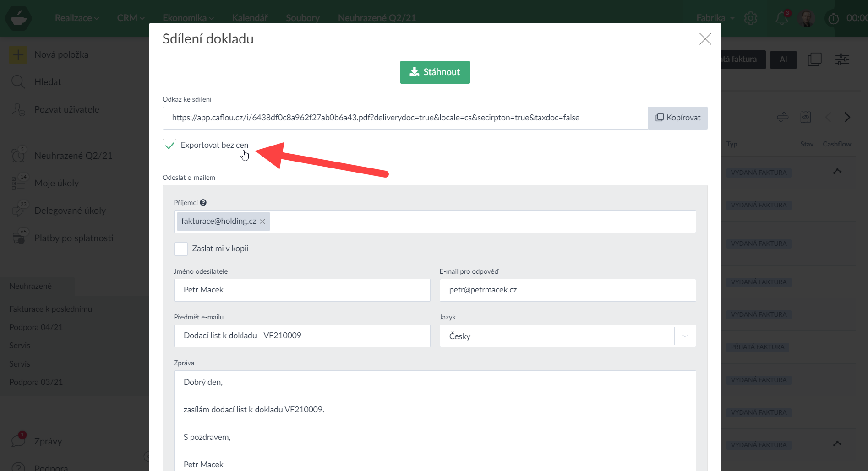The image size is (868, 471).
Task: Click Kopírovat to copy the link
Action: tap(677, 118)
